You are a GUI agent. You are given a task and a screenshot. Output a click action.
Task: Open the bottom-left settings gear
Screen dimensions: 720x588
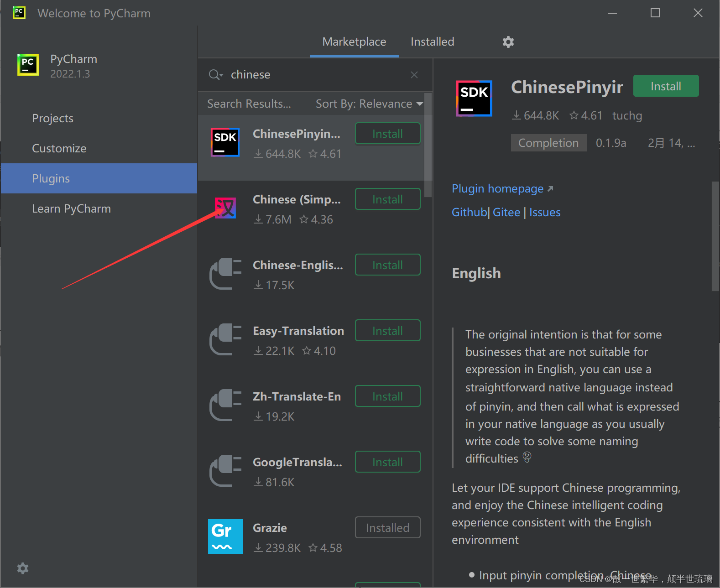[x=23, y=568]
